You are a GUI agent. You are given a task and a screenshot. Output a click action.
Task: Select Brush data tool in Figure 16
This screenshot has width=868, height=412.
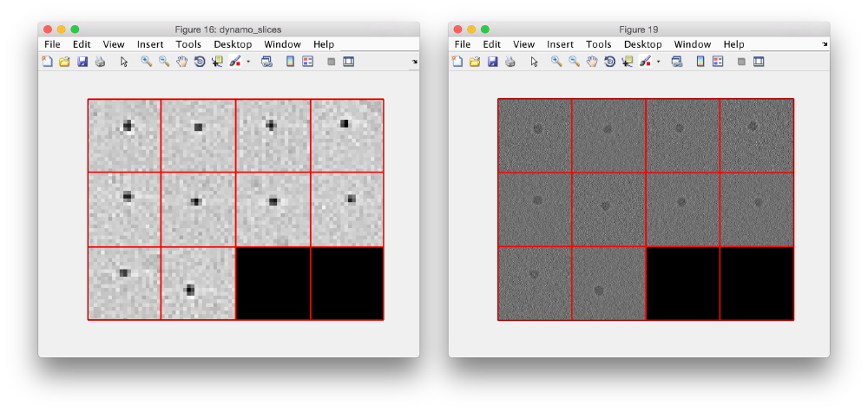click(234, 62)
